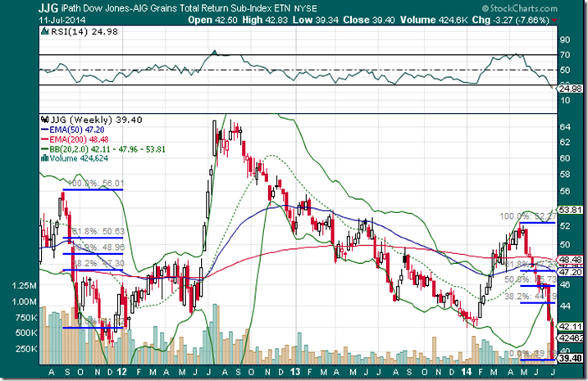Click the red EMA(200) legend line marker

point(43,139)
